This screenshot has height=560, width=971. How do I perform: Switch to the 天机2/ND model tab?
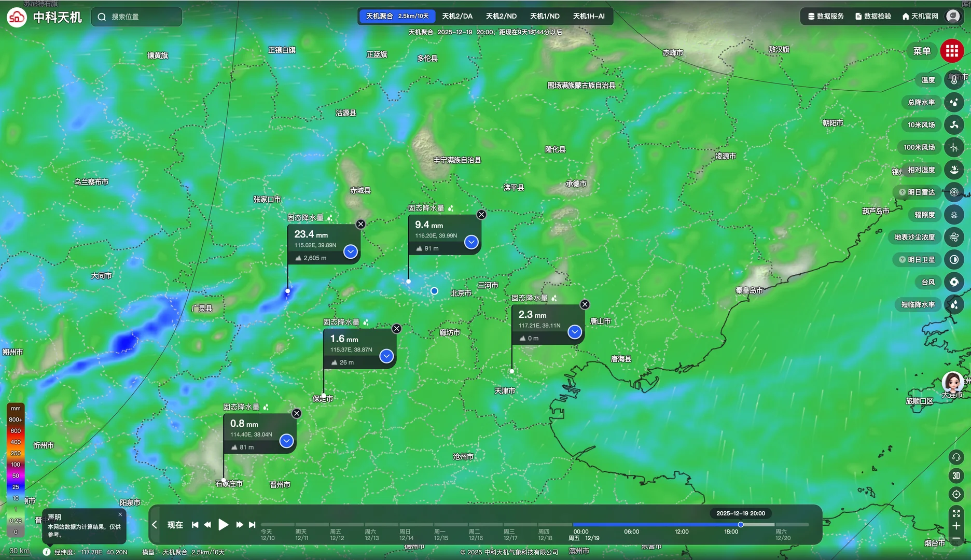pos(501,16)
